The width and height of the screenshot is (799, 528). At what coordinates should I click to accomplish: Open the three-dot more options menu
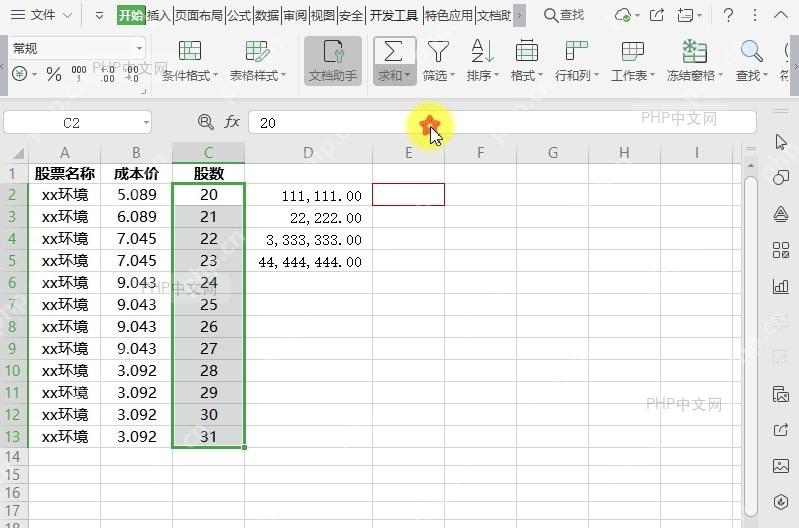point(755,15)
